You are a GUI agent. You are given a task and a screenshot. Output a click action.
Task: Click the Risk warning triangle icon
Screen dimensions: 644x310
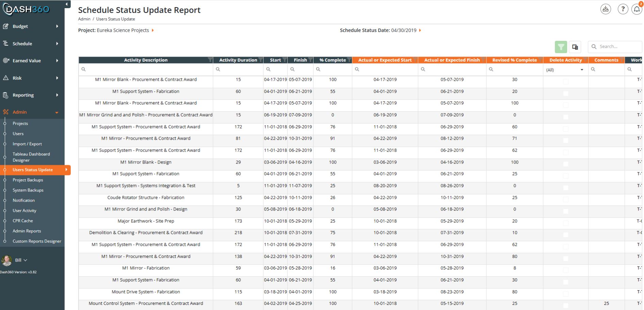6,78
